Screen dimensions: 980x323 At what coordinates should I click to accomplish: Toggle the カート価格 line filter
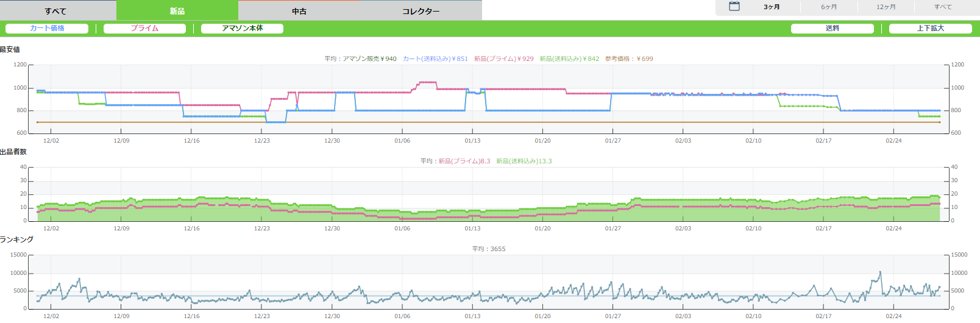click(x=47, y=29)
